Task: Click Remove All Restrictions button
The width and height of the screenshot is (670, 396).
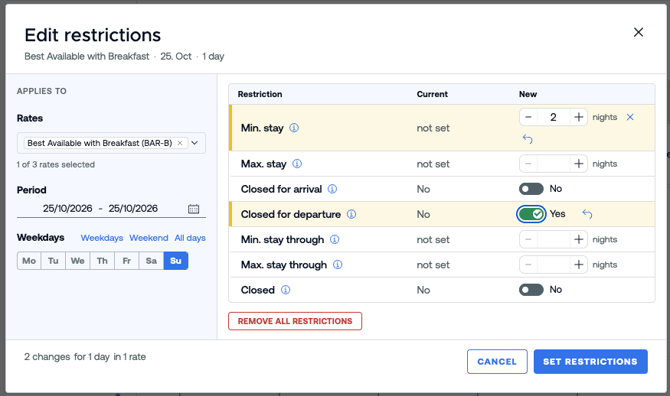Action: [295, 321]
